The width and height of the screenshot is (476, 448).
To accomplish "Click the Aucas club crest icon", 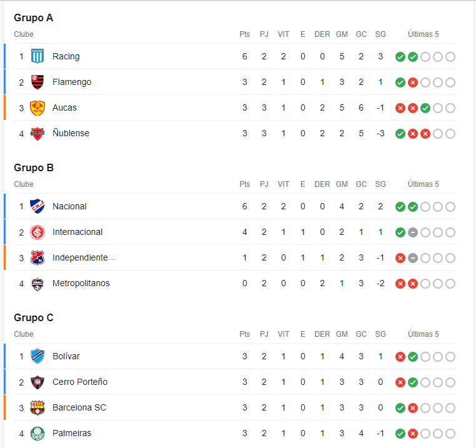I will [x=37, y=108].
